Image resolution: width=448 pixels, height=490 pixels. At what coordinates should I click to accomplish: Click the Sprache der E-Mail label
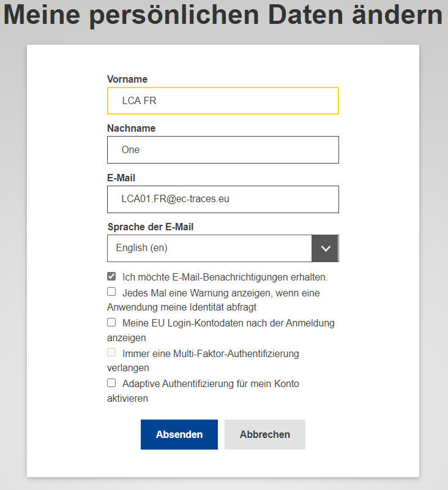150,227
